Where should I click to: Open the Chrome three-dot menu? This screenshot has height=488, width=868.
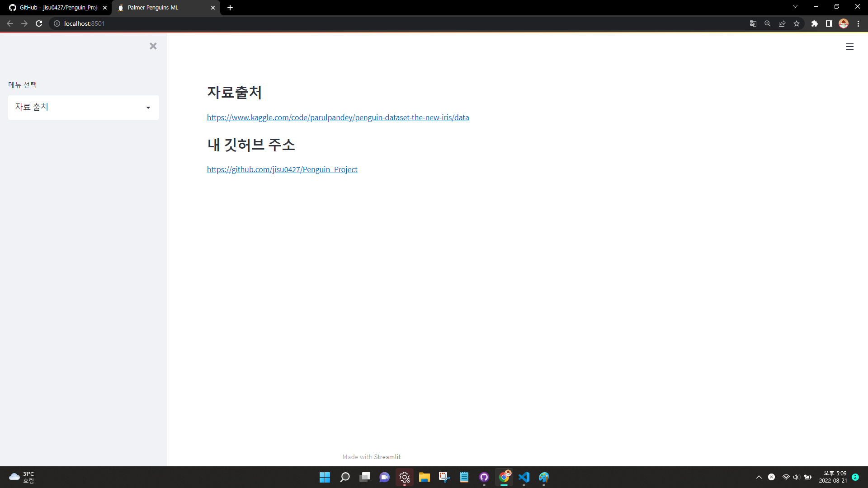coord(859,23)
